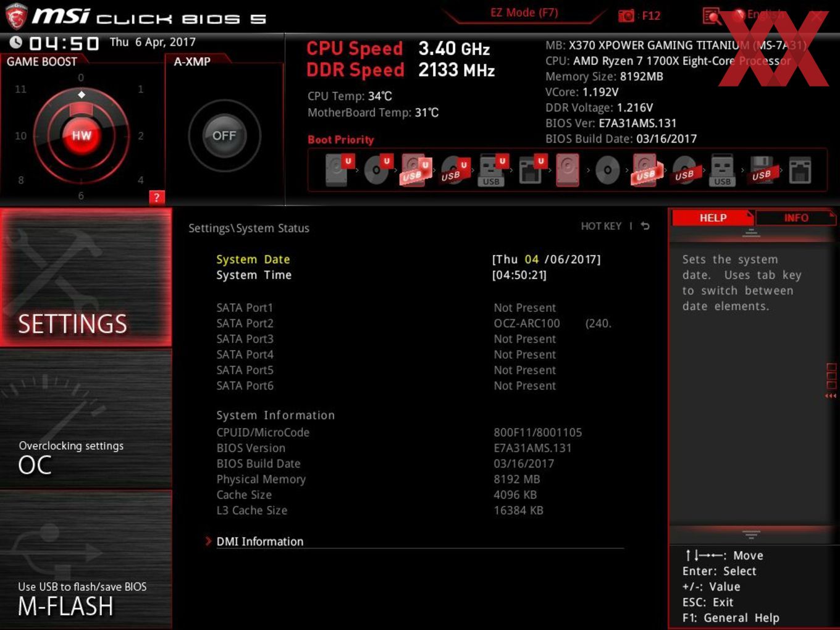Select the highlighted month value 04
This screenshot has width=840, height=630.
[x=532, y=259]
